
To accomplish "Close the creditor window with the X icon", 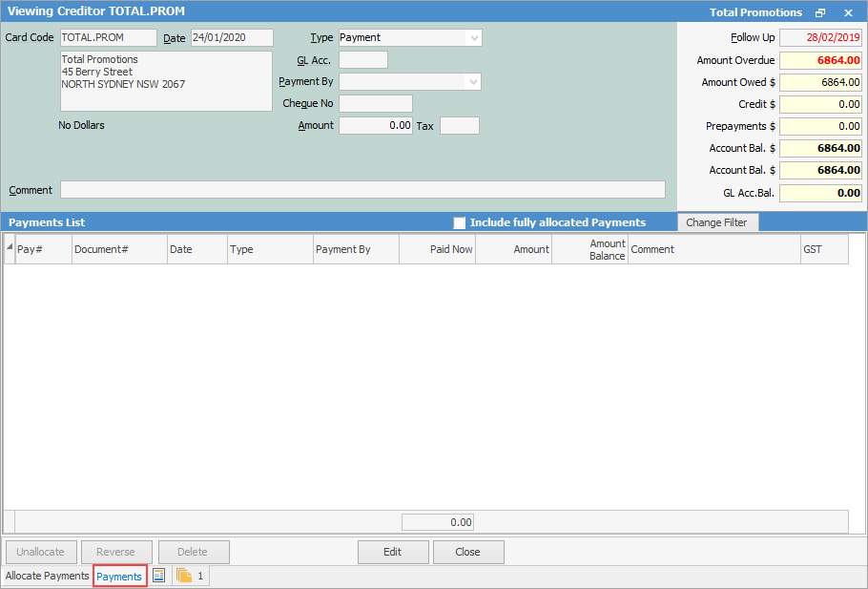I will (848, 12).
